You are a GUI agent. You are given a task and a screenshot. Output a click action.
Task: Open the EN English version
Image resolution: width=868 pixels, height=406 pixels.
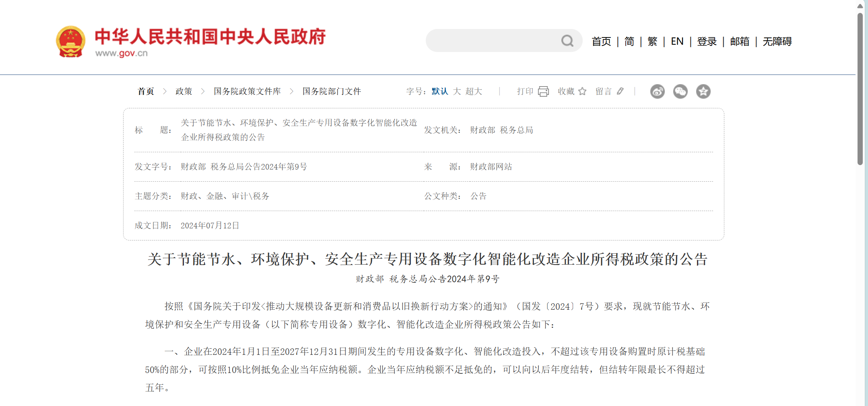(x=677, y=41)
